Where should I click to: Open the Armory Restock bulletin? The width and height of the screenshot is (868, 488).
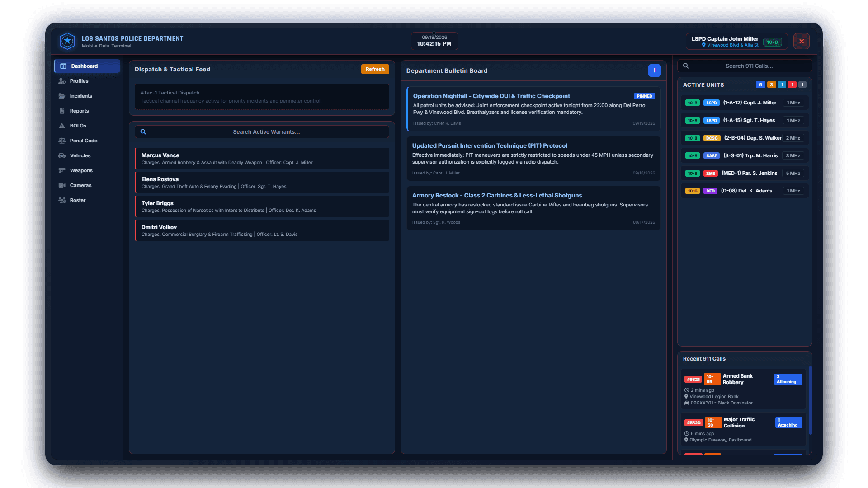pos(533,208)
